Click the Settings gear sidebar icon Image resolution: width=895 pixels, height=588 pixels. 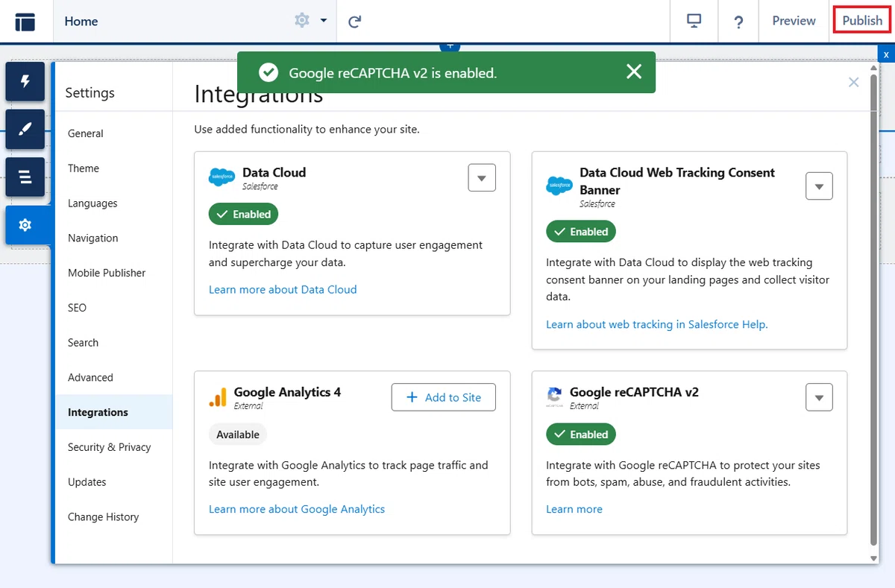(x=25, y=224)
